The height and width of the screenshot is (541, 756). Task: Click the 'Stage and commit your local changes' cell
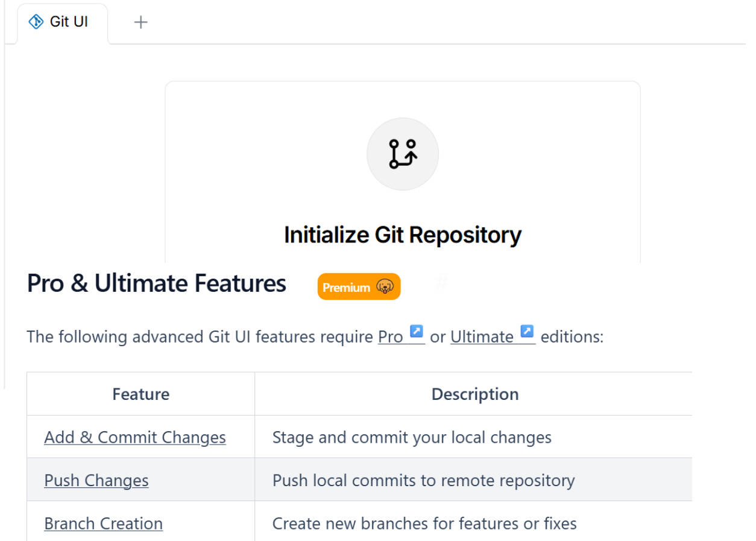(x=412, y=437)
